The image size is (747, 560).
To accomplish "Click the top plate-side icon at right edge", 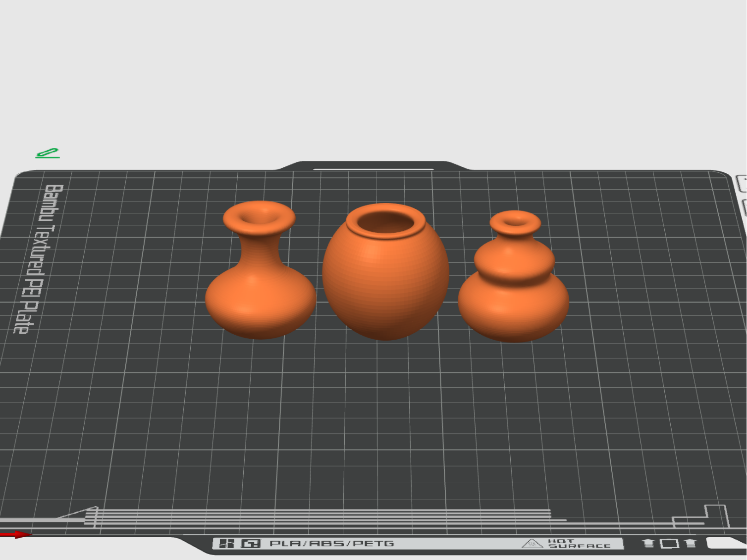I will point(742,183).
